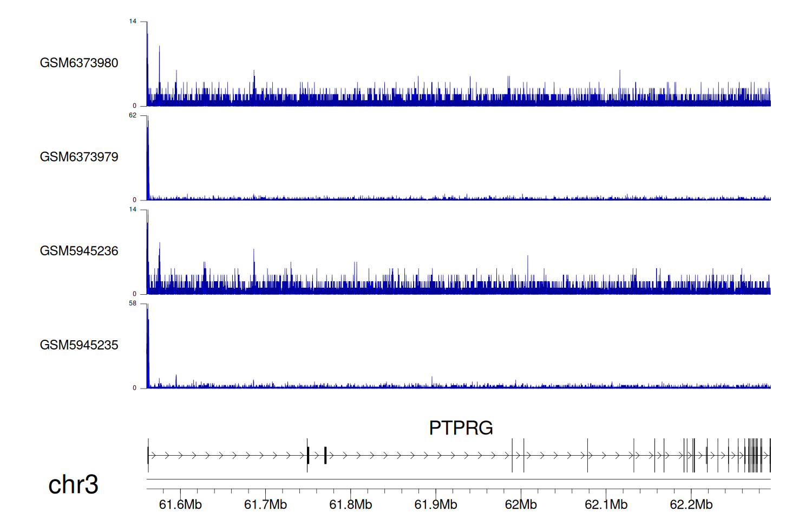
Task: Click the 14 y-axis maximum of GSM5945236
Action: pyautogui.click(x=133, y=210)
